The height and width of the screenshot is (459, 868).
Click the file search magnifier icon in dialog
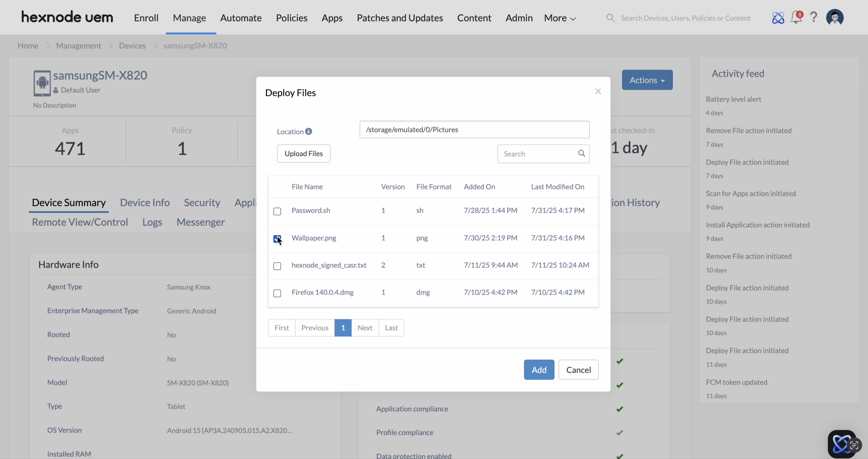tap(581, 153)
